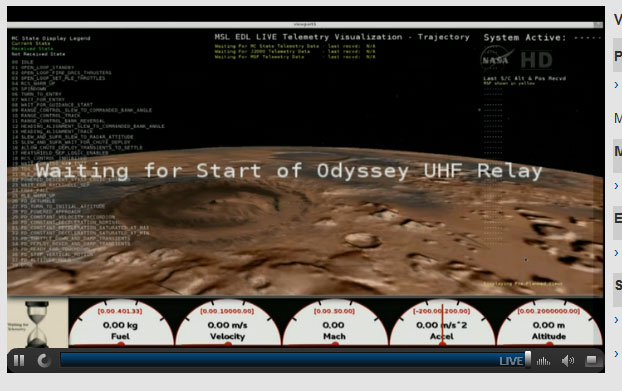Click the Altitude gauge dial
This screenshot has width=622, height=391.
[x=549, y=323]
